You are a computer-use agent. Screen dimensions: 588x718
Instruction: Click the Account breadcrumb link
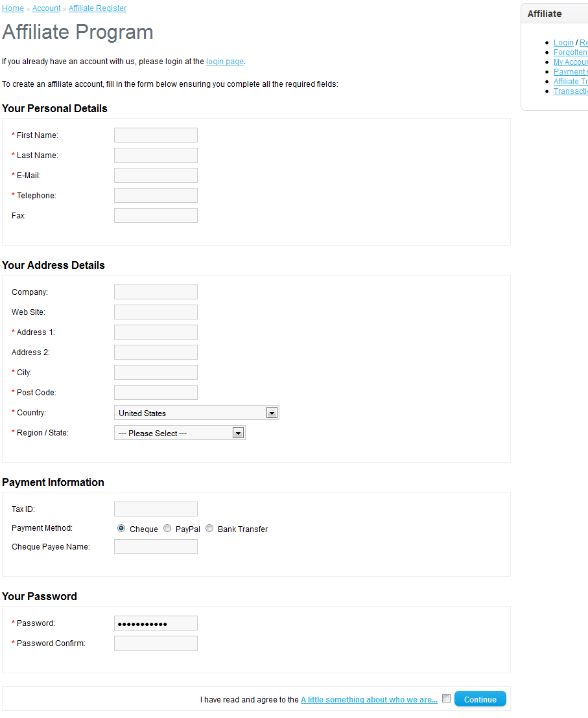click(46, 8)
